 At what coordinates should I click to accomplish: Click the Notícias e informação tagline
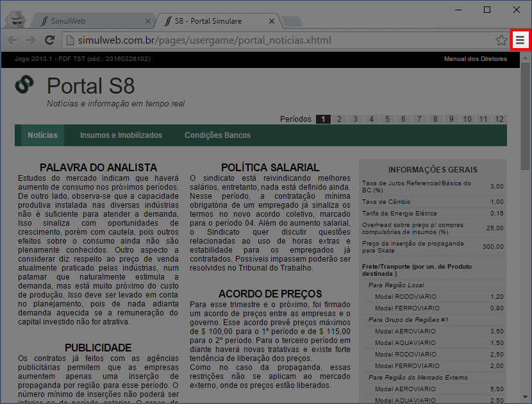click(116, 103)
